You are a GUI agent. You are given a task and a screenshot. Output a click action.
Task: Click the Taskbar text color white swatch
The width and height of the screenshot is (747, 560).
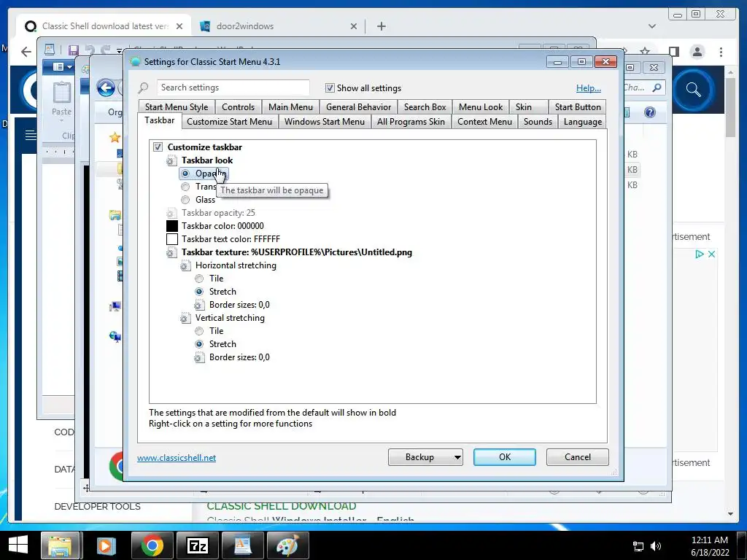(172, 239)
